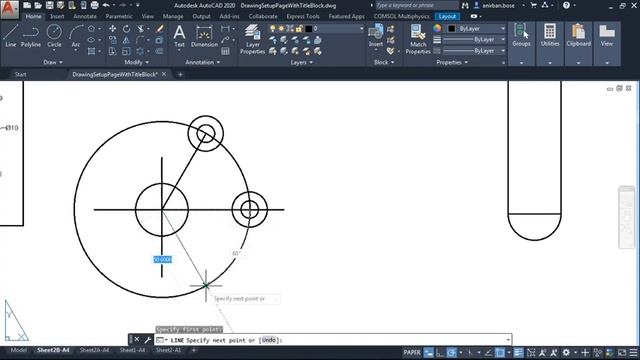
Task: Open the AutoCAD application menu
Action: 9,9
